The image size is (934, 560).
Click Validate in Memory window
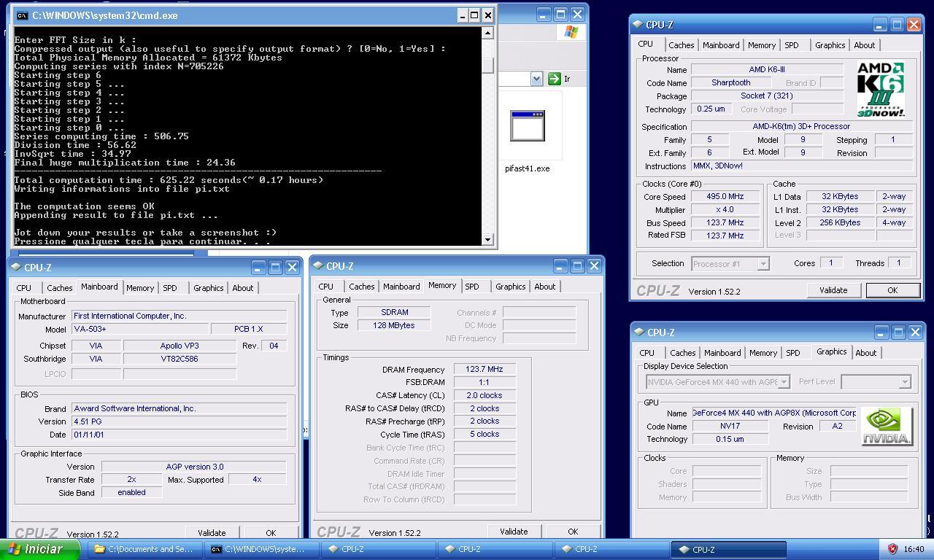[x=514, y=532]
